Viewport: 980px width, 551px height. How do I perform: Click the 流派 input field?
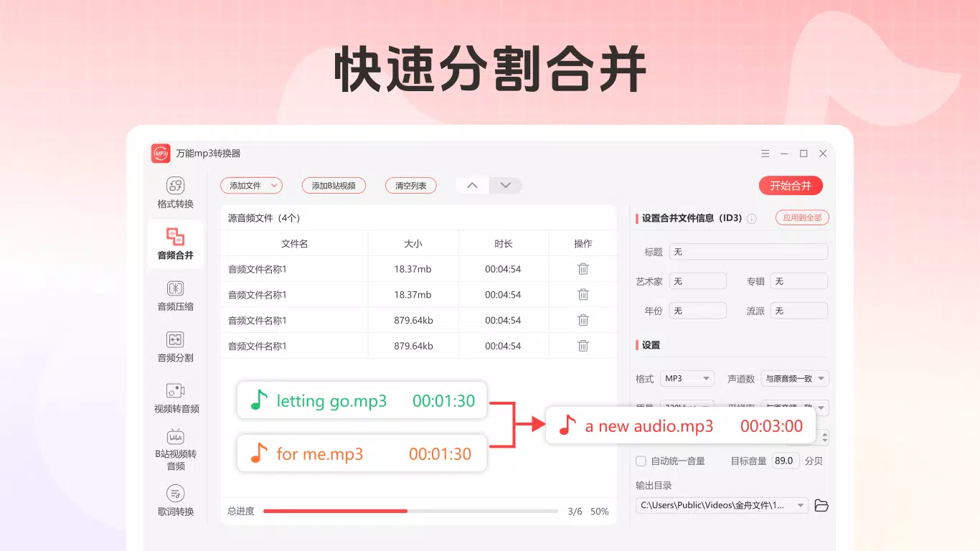click(799, 311)
